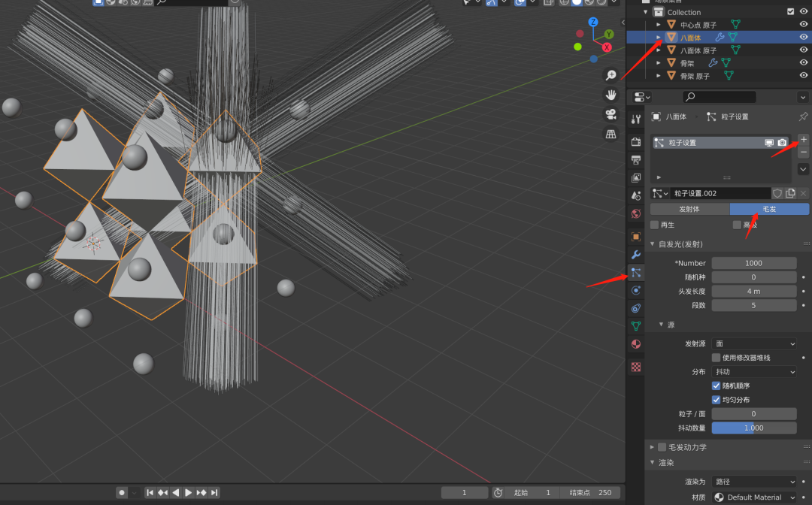The image size is (812, 505).
Task: Open the World properties tab (red globe)
Action: pos(636,213)
